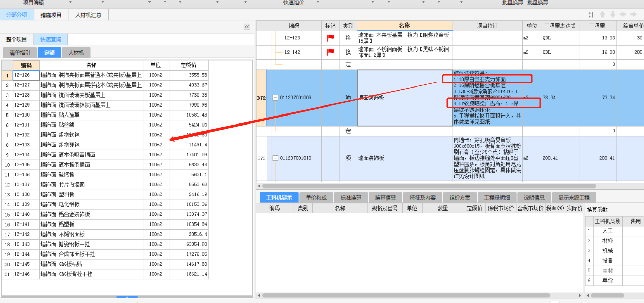Screen dimensions: 644x303
Task: Click the red flag on row 12-142
Action: pos(330,52)
